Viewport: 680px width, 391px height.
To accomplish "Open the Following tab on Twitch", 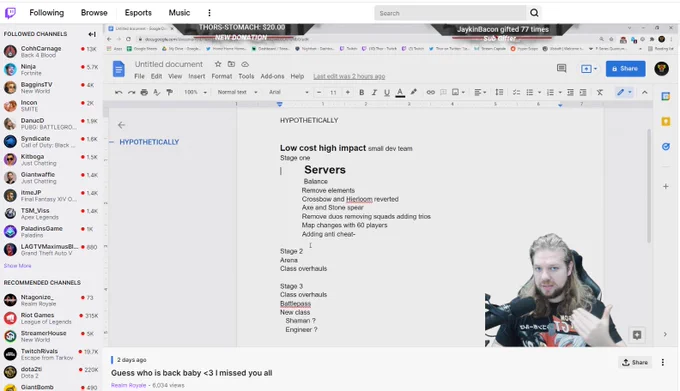I will (46, 13).
